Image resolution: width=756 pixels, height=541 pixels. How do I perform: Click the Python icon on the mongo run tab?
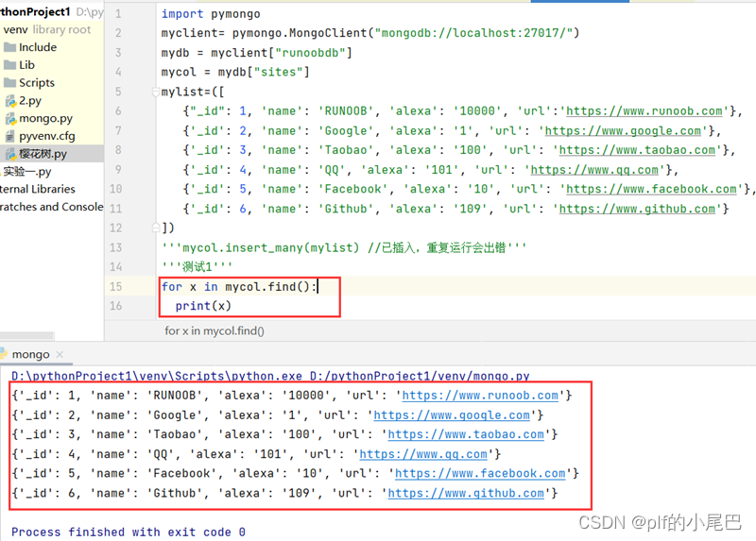tap(4, 355)
